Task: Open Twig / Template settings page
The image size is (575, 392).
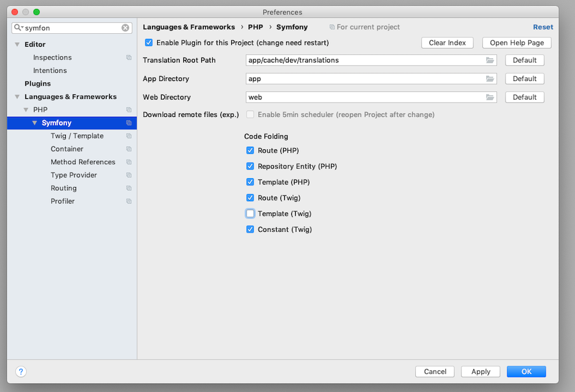Action: tap(77, 136)
